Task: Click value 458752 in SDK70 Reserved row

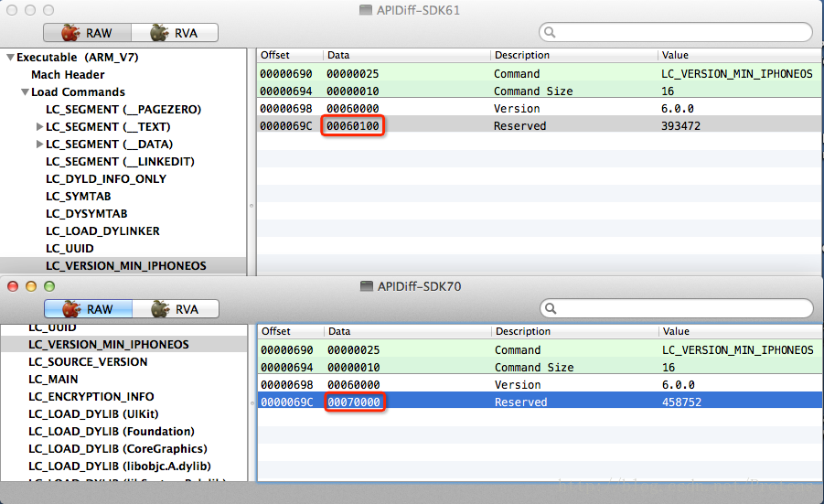Action: (x=681, y=402)
